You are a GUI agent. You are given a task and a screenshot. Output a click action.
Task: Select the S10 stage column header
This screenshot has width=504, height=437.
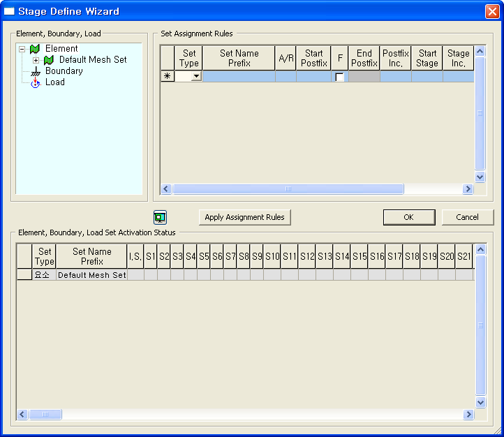click(272, 257)
